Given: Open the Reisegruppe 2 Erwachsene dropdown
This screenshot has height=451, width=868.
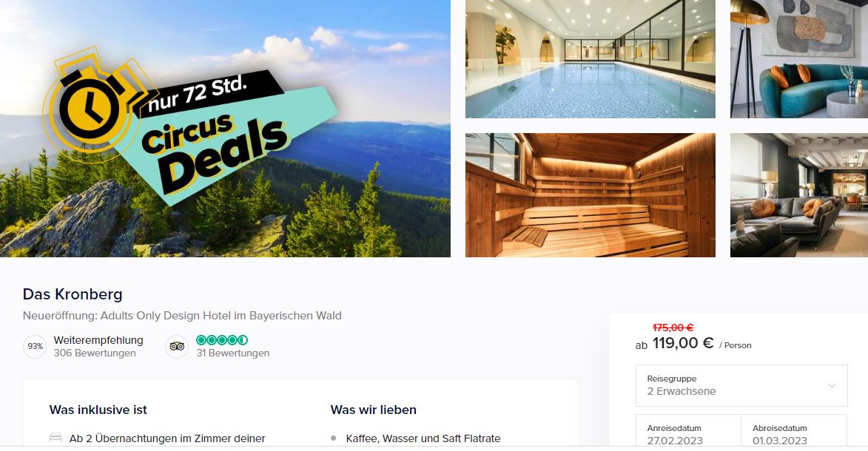Looking at the screenshot, I should (x=741, y=386).
